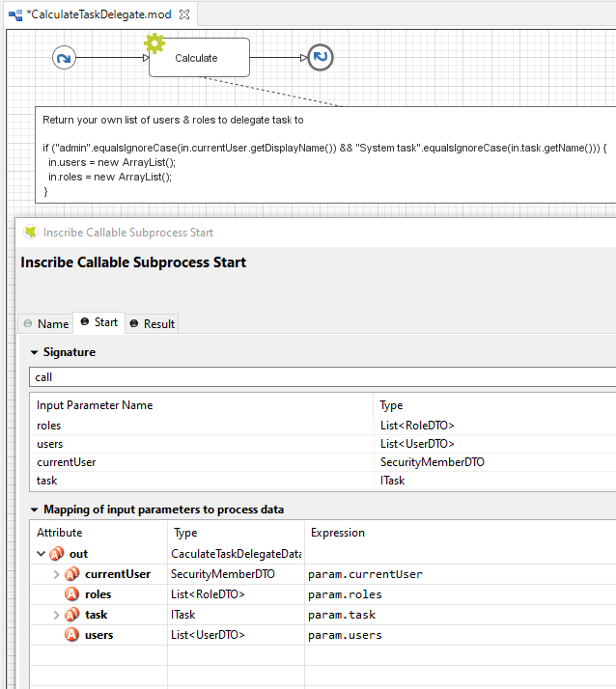
Task: Expand the task attribute node
Action: (x=56, y=615)
